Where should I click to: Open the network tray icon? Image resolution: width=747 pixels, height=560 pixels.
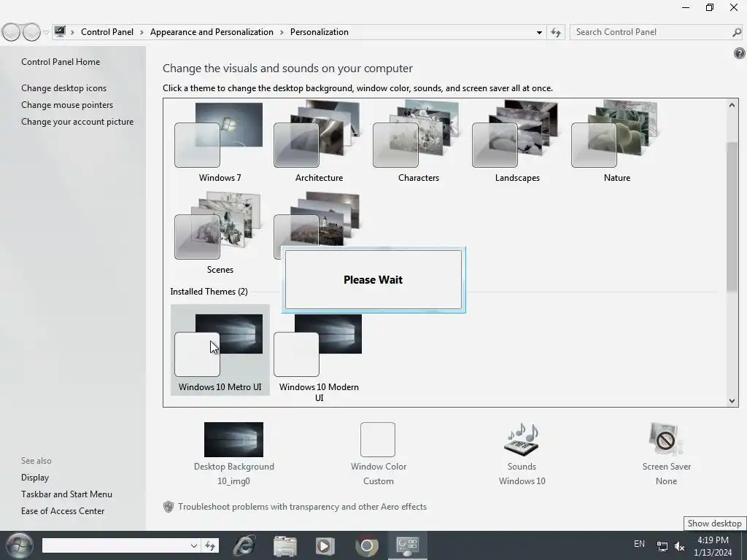click(662, 546)
